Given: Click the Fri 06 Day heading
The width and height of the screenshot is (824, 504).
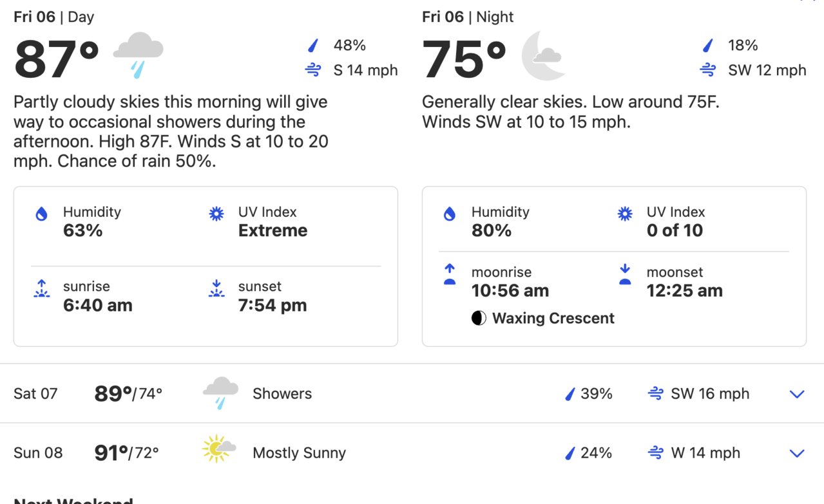Looking at the screenshot, I should click(x=53, y=17).
